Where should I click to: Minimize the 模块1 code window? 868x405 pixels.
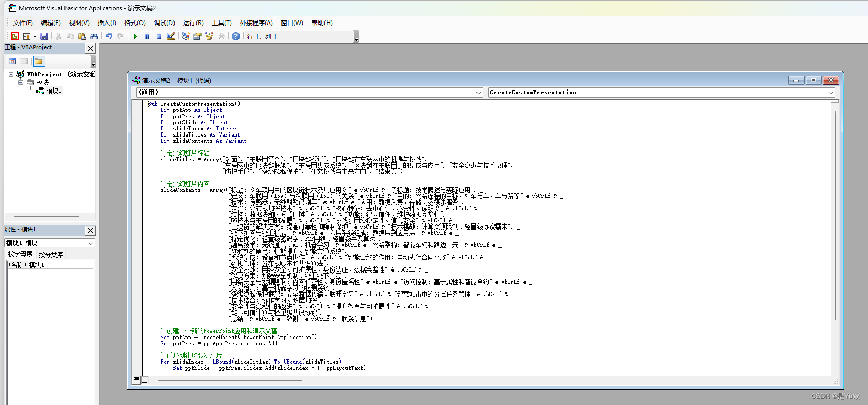[x=796, y=80]
